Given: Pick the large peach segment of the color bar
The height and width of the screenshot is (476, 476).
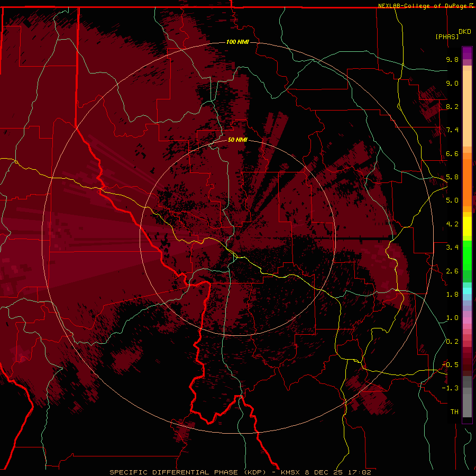Looking at the screenshot, I should [467, 108].
